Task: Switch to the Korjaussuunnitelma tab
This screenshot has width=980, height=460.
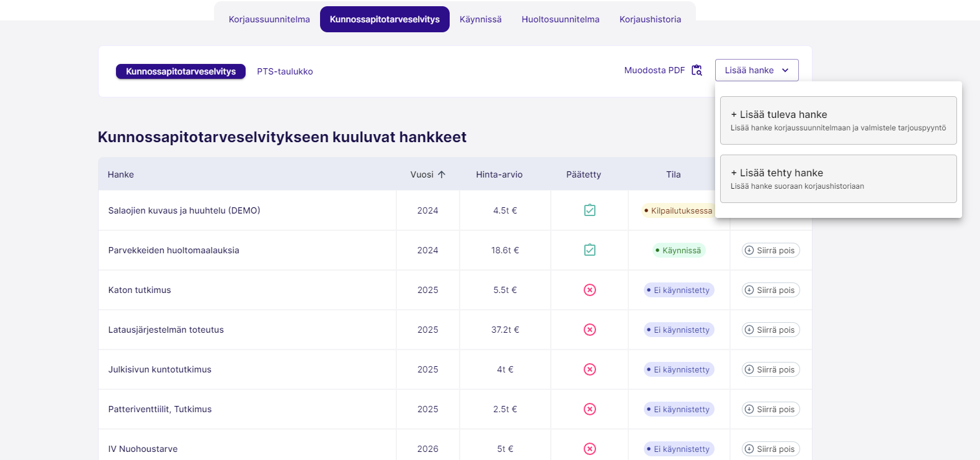Action: [269, 19]
